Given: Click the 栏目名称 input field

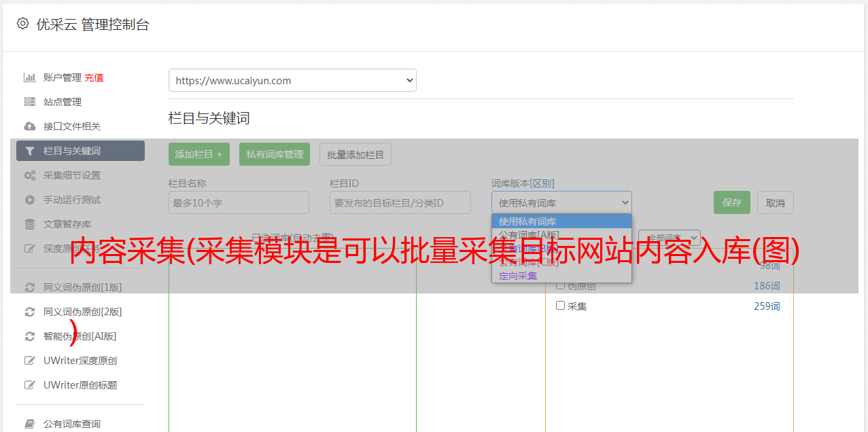Looking at the screenshot, I should 239,202.
